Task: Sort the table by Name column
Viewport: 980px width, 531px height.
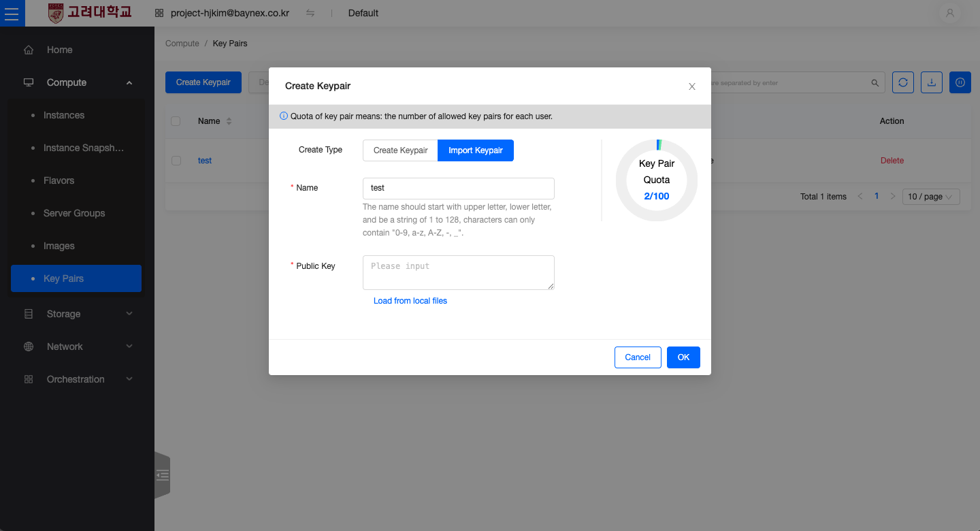Action: pos(229,121)
